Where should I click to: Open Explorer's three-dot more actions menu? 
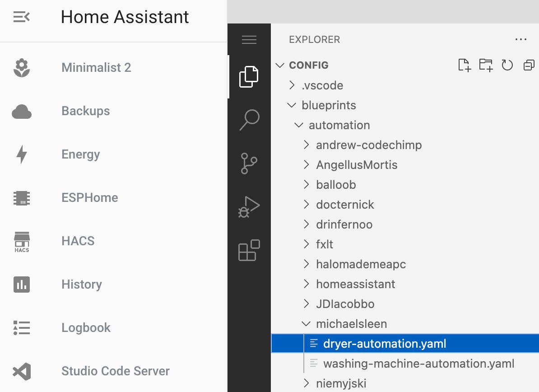coord(521,40)
